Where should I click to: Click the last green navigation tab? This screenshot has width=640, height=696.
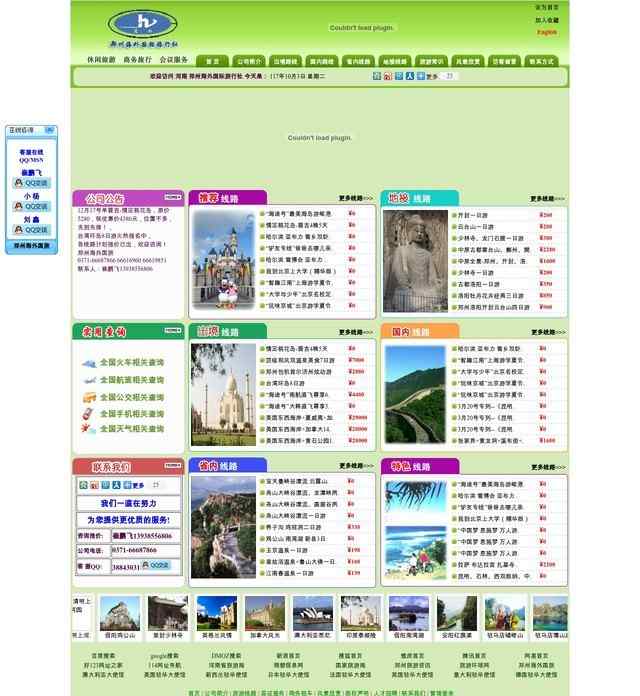coord(541,61)
